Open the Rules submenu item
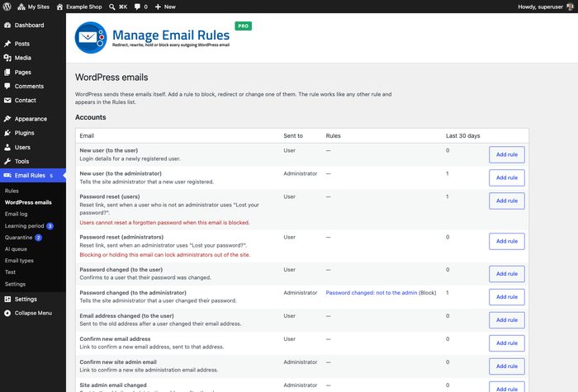Viewport: 578px width, 392px height. point(12,191)
